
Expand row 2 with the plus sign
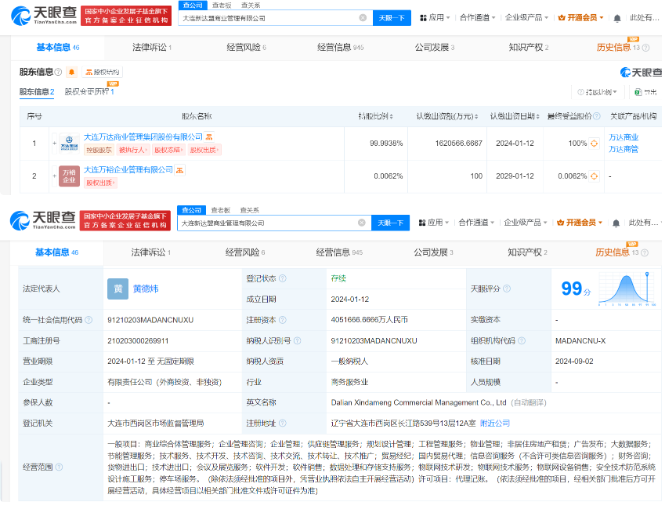[x=54, y=176]
